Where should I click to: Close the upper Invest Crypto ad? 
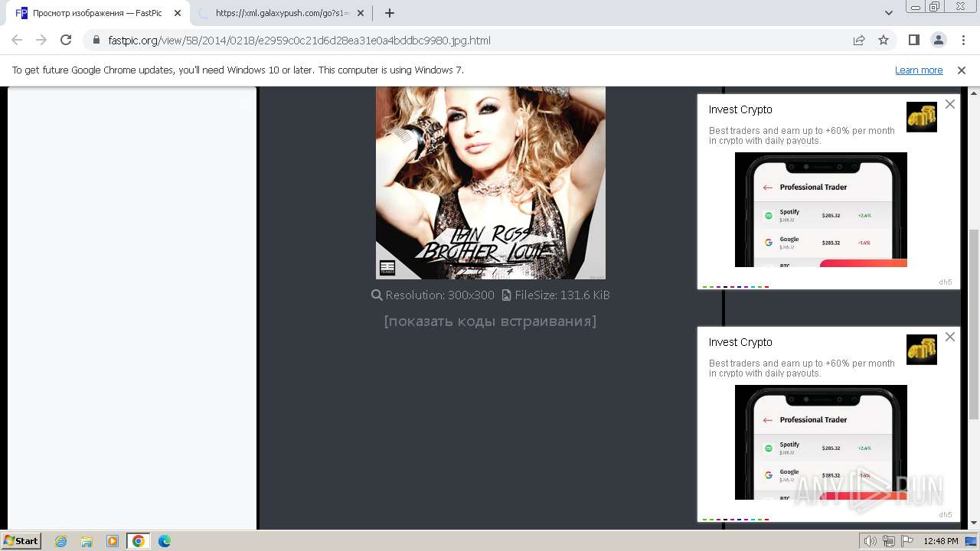click(950, 104)
